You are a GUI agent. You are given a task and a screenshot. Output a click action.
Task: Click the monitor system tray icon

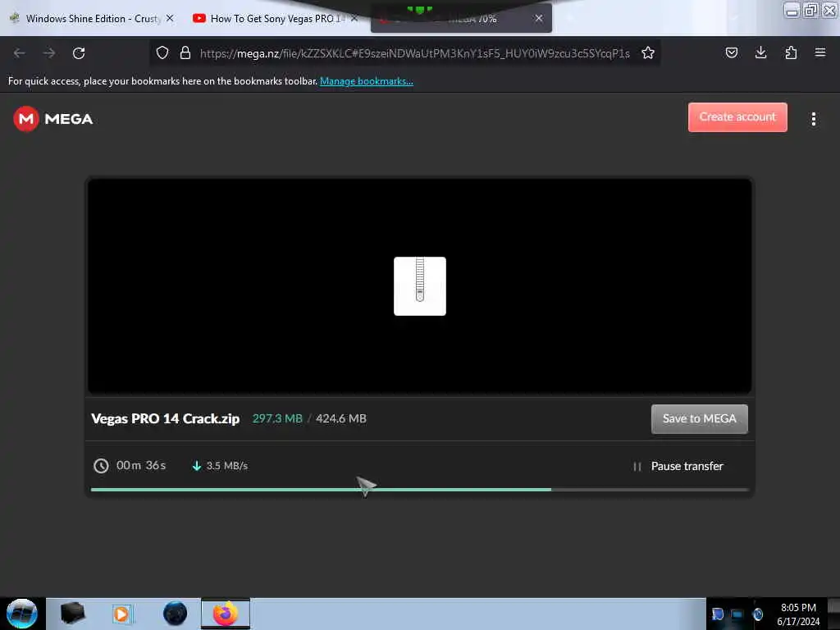coord(737,614)
